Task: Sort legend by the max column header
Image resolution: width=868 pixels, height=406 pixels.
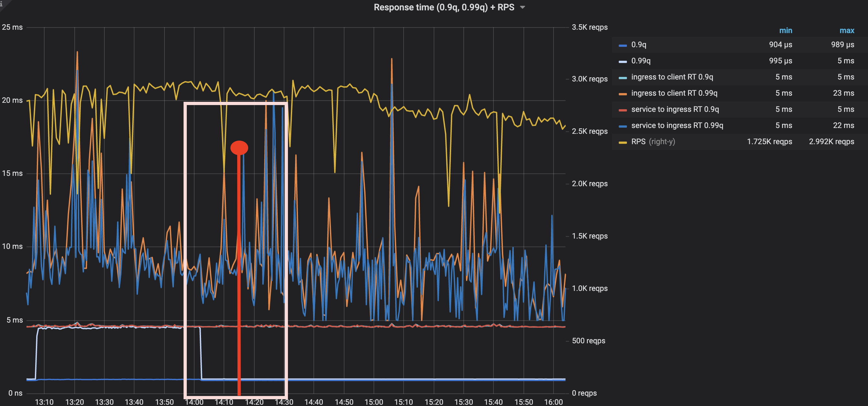Action: pyautogui.click(x=847, y=30)
